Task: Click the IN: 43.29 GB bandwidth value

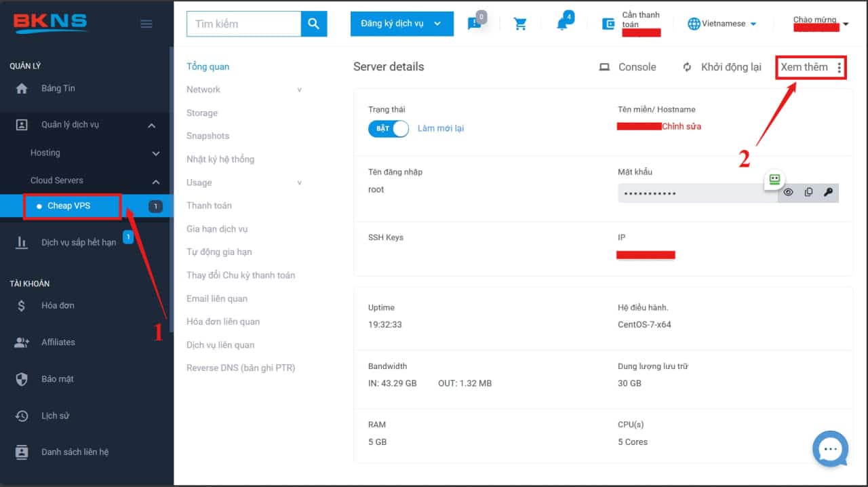Action: (393, 383)
